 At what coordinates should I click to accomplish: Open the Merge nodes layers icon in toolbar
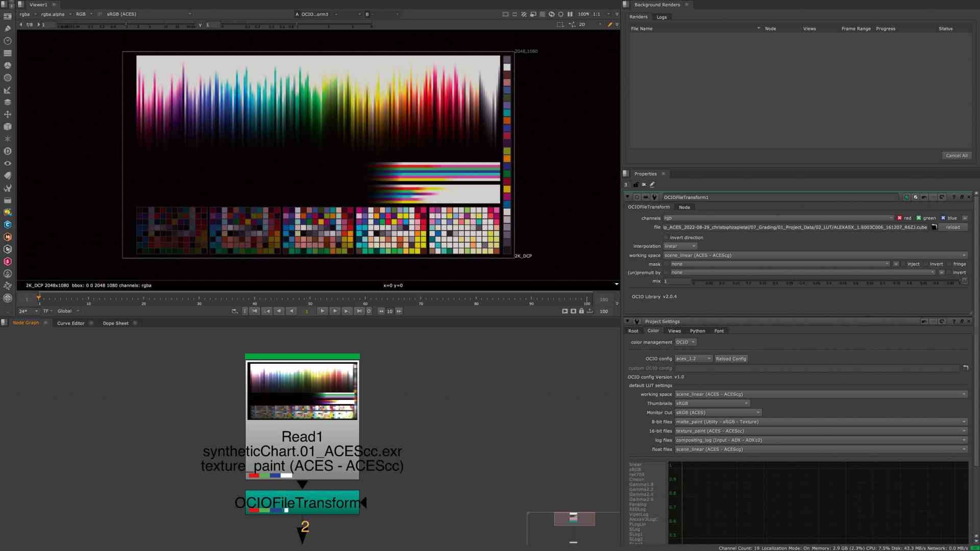(x=8, y=102)
